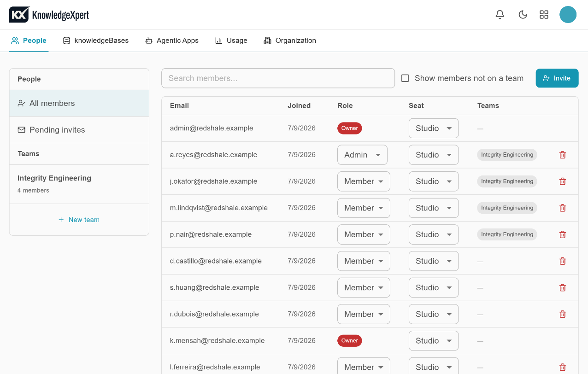The width and height of the screenshot is (588, 374).
Task: Open role dropdown for m.lindqvist
Action: [x=364, y=208]
